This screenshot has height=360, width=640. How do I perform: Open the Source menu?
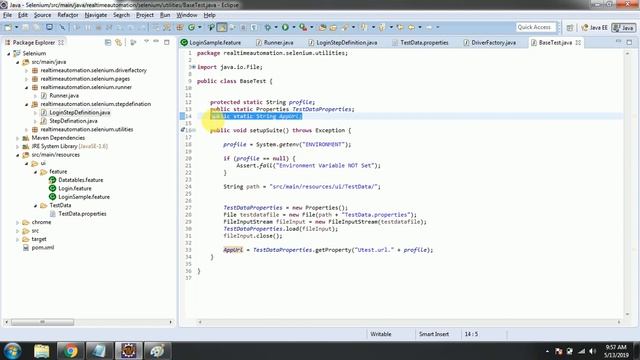point(42,15)
